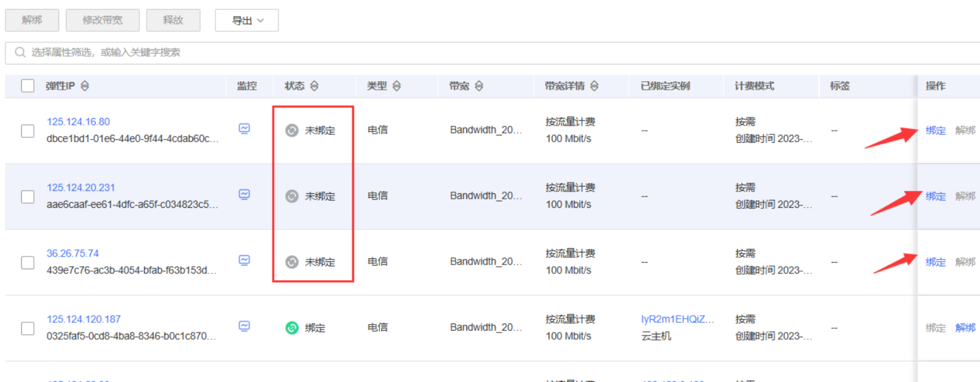
Task: Sort by 带宽 column sort icon
Action: click(479, 86)
